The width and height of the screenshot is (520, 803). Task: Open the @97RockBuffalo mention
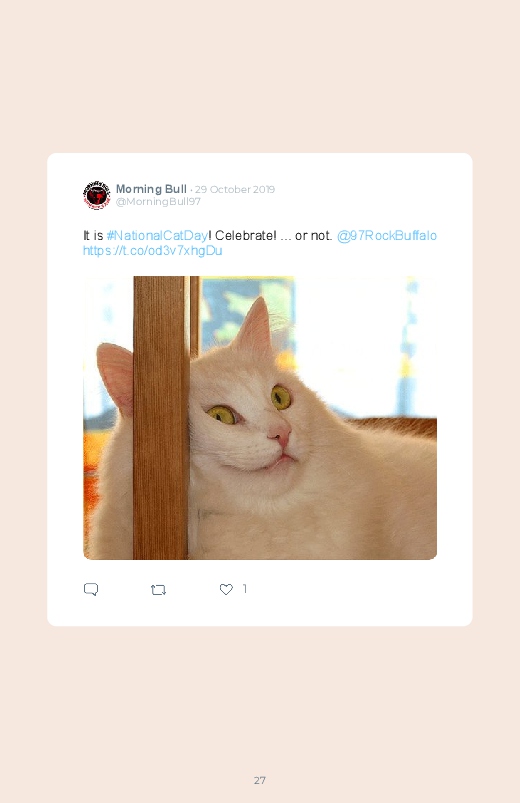point(387,236)
